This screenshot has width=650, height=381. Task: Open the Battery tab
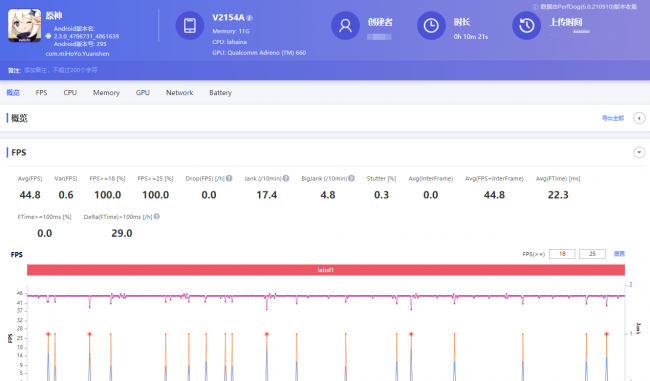pos(220,92)
